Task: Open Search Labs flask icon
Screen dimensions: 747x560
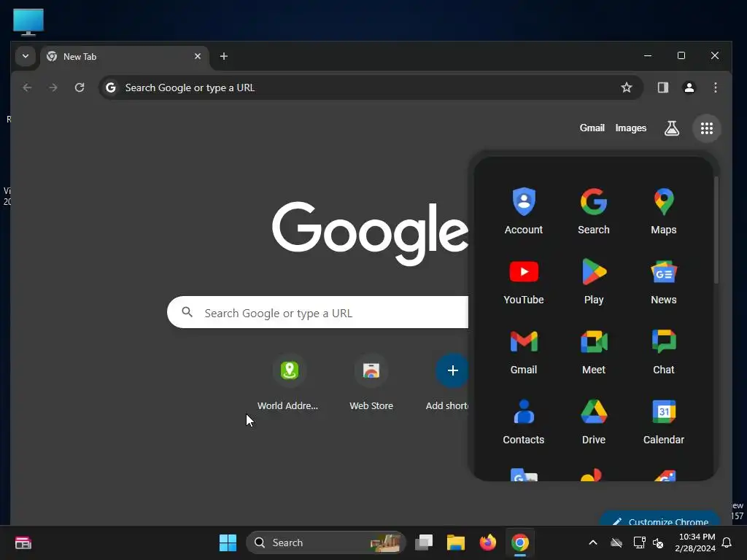Action: [672, 128]
